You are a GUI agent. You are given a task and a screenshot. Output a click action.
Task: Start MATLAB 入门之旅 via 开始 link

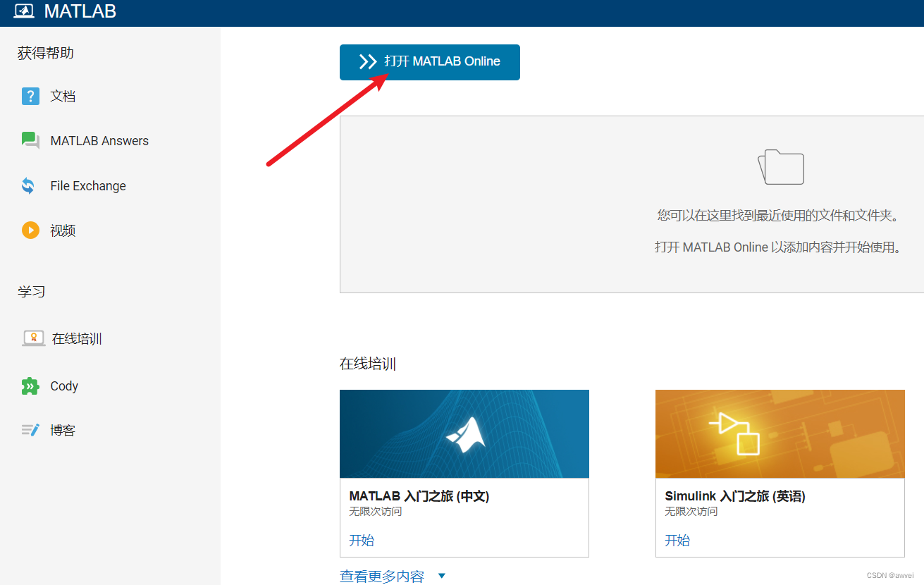(x=362, y=541)
